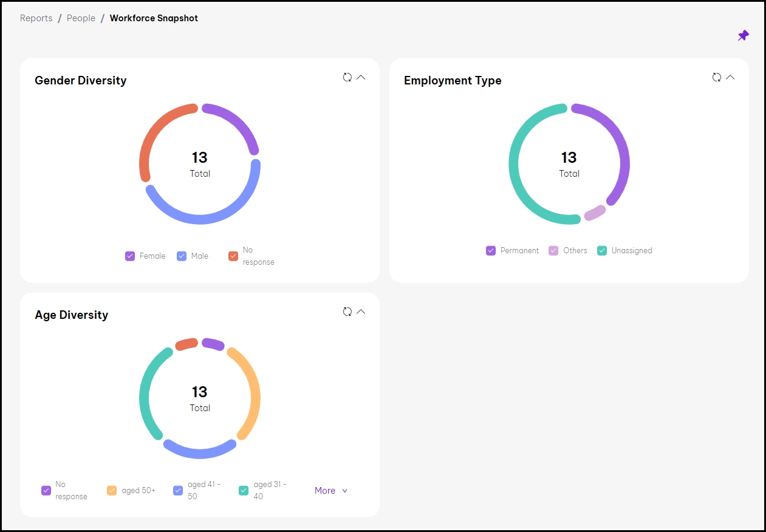
Task: Pin the Workforce Snapshot report
Action: coord(744,35)
